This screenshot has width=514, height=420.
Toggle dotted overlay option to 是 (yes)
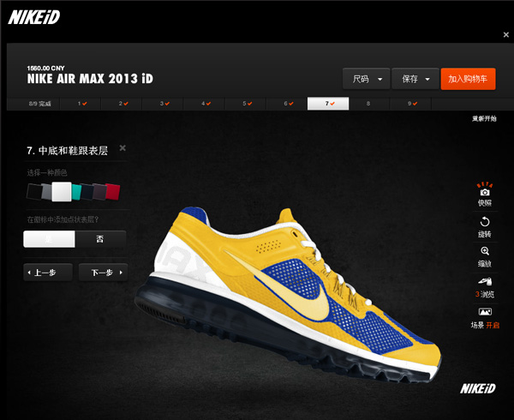point(49,239)
